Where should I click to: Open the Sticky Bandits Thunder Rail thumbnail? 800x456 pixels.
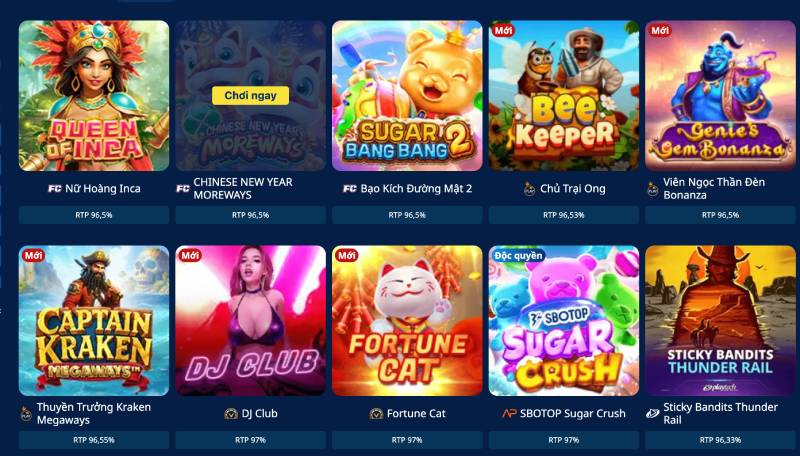pos(720,321)
